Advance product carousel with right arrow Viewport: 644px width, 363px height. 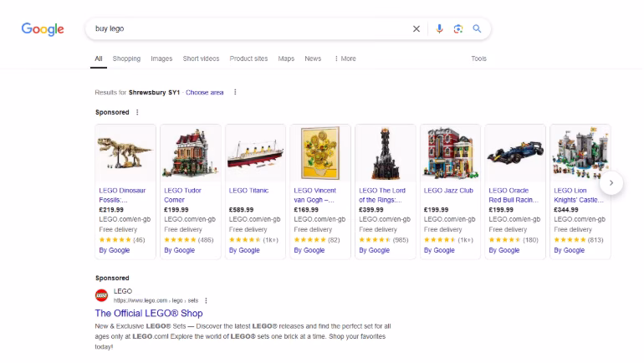tap(611, 182)
